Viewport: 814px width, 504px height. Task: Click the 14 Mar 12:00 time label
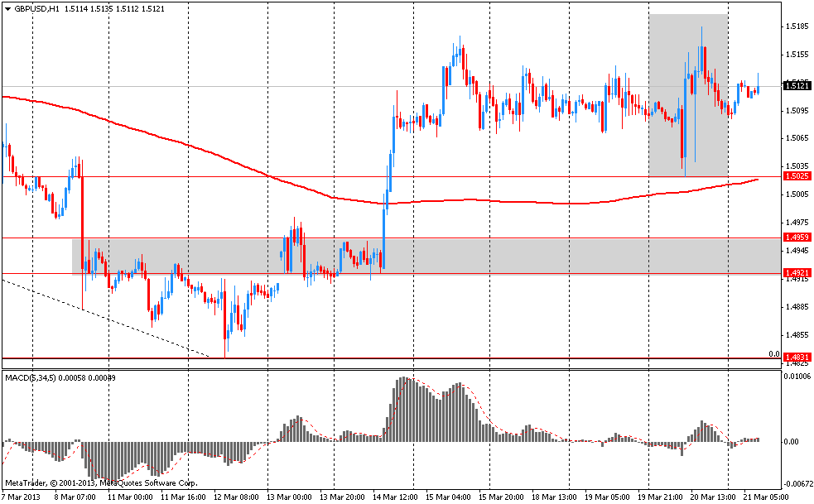[393, 497]
